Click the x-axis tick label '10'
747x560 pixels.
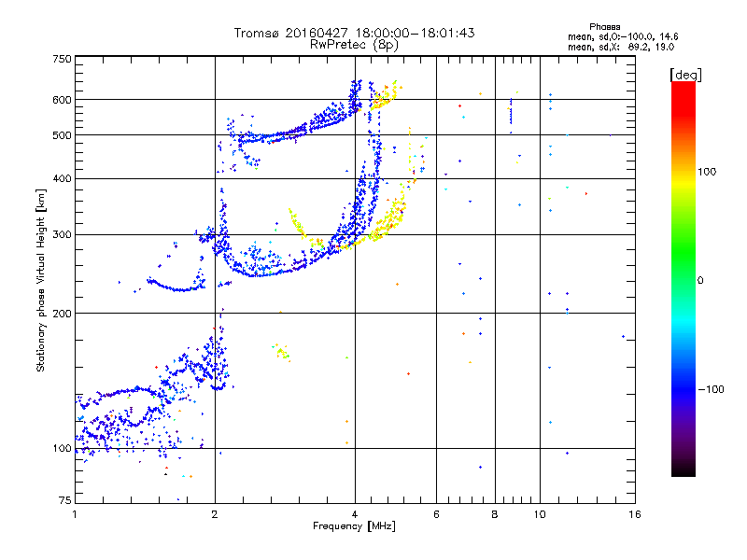(x=540, y=514)
